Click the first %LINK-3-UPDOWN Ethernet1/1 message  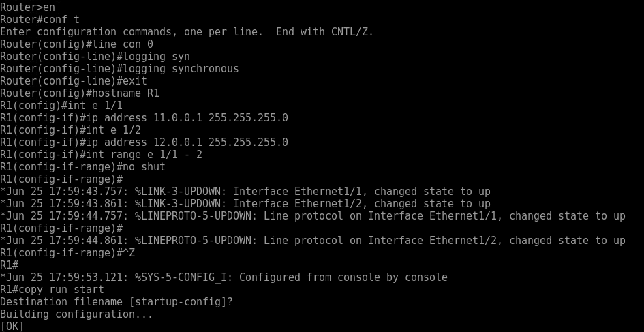tap(245, 192)
